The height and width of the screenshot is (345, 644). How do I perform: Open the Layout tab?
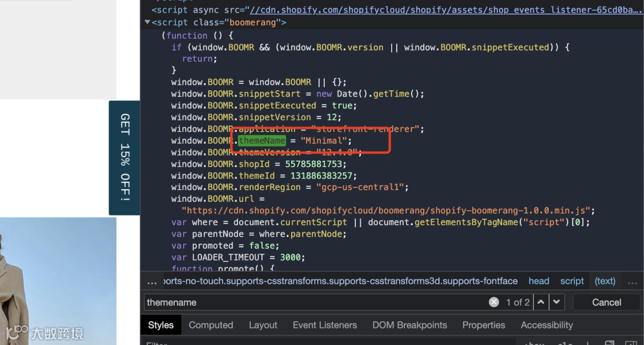pos(263,325)
